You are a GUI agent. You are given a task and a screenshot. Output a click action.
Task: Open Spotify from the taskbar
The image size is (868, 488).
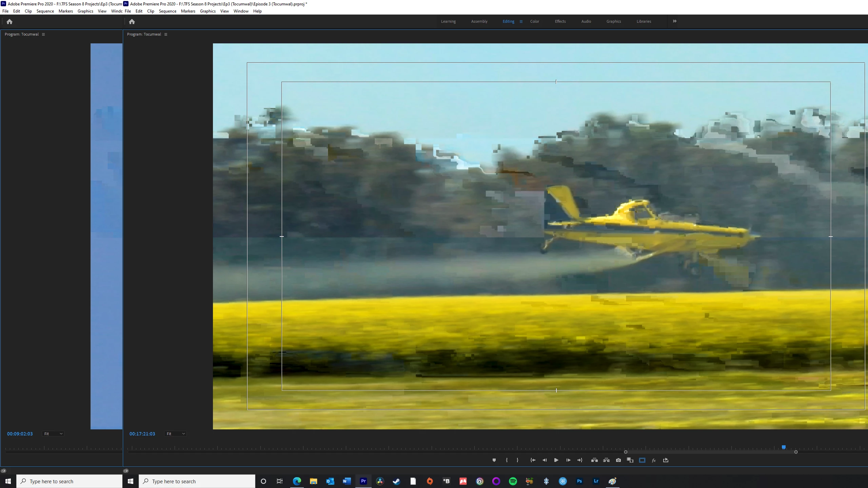click(513, 481)
